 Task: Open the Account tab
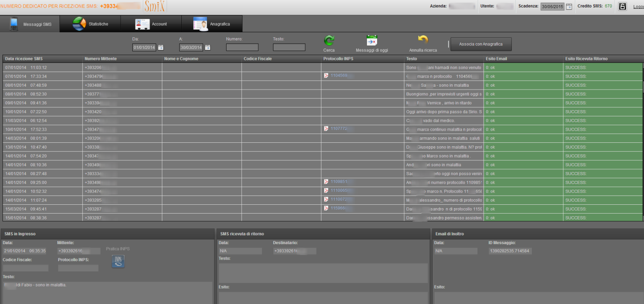151,24
